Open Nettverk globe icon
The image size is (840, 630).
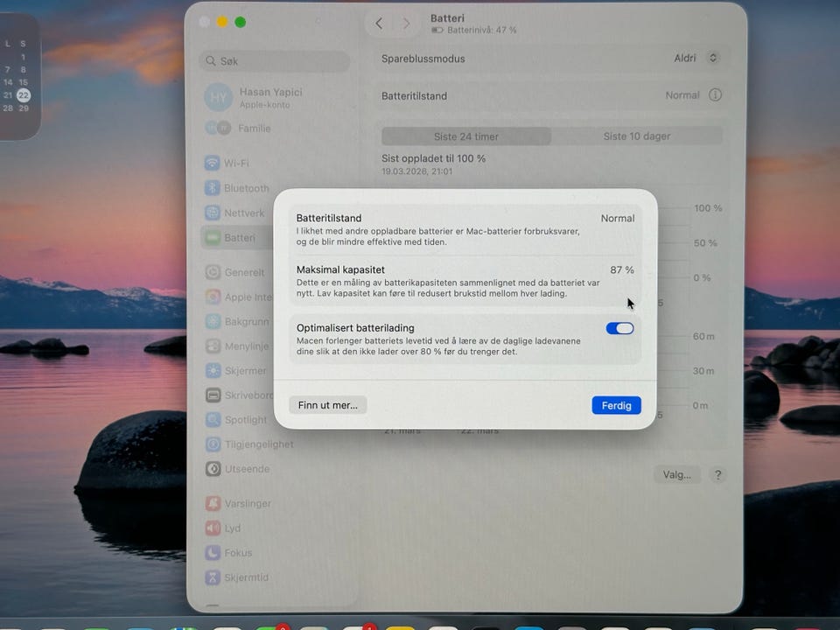pyautogui.click(x=213, y=213)
